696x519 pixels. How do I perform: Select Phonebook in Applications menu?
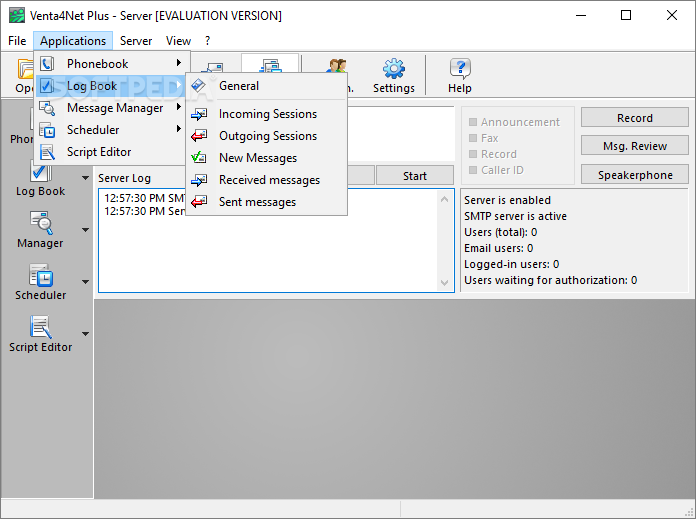point(112,64)
